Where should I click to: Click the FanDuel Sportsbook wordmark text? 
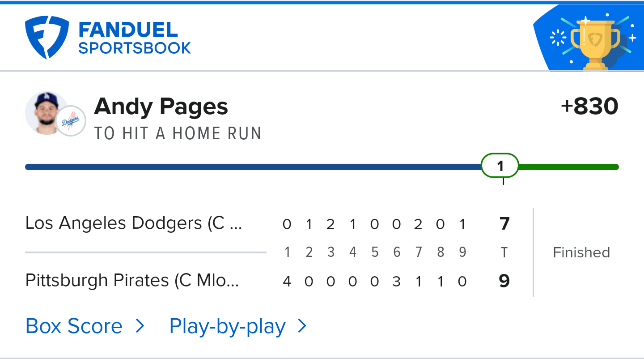pos(134,38)
